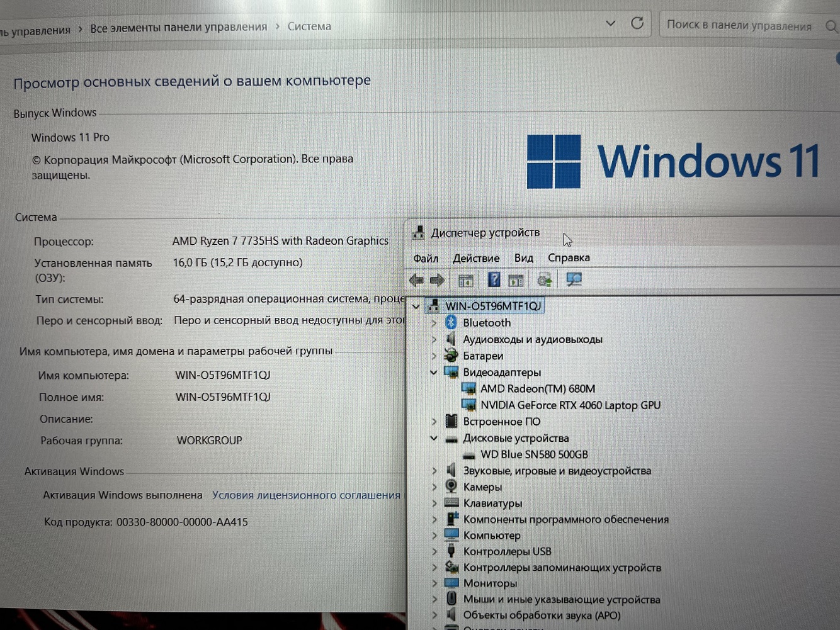Select the Дисковые устройства tree label
Screen dimensions: 840x630
(516, 438)
